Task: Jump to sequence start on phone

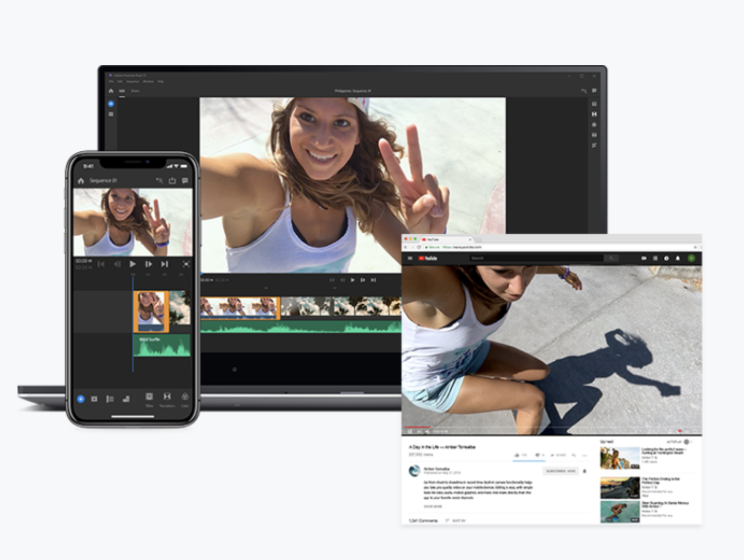Action: coord(101,264)
